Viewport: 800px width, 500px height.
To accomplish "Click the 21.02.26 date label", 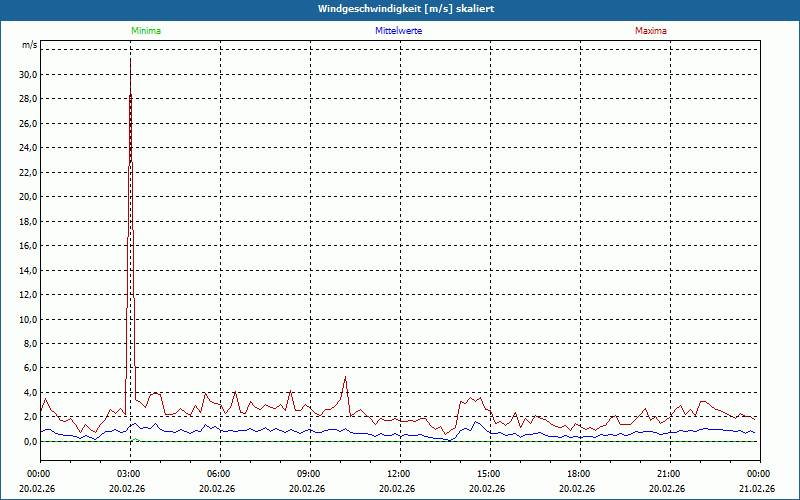I will tap(759, 488).
